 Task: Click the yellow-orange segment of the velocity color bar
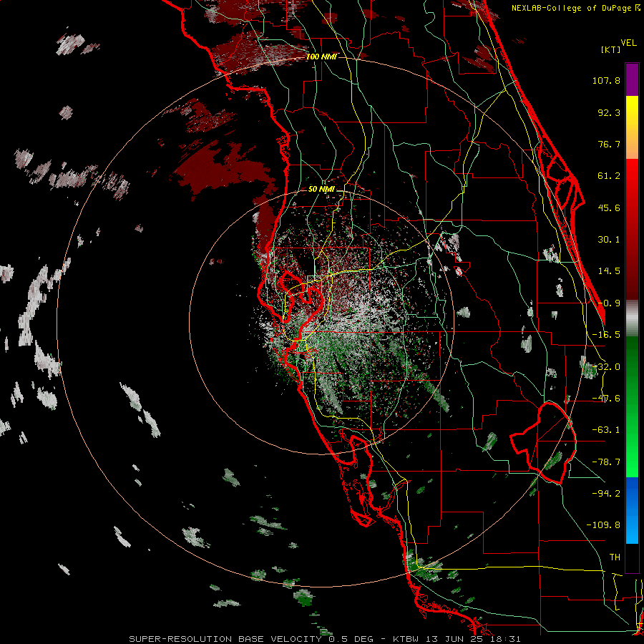coord(632,127)
